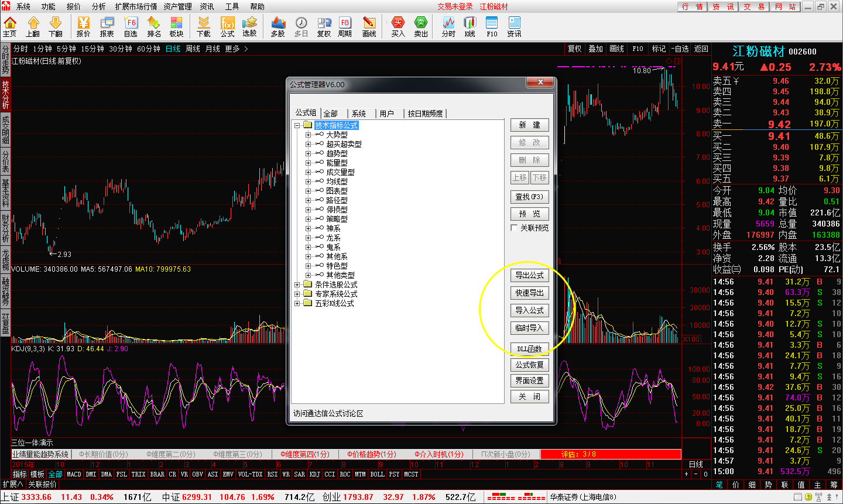Click the 卖出 sell icon
This screenshot has width=843, height=504.
pos(421,26)
